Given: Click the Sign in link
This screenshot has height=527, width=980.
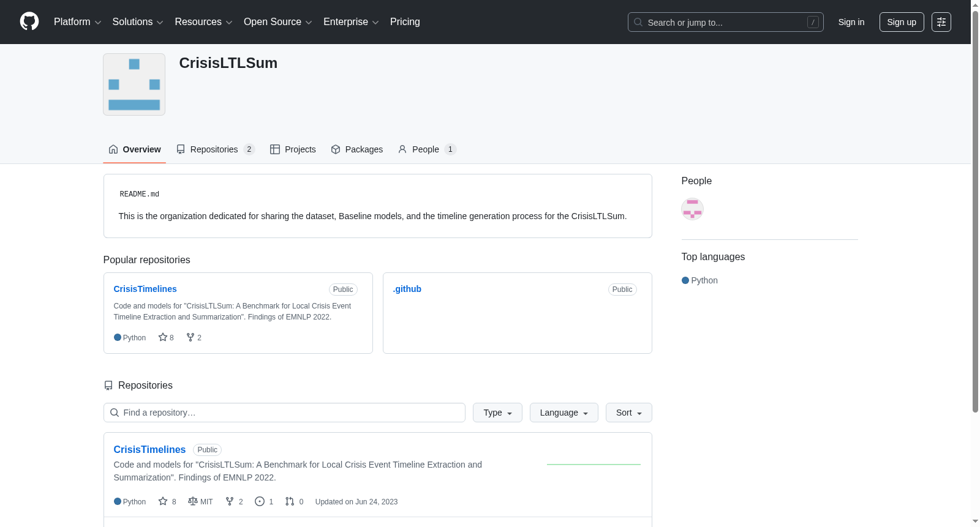Looking at the screenshot, I should point(851,22).
